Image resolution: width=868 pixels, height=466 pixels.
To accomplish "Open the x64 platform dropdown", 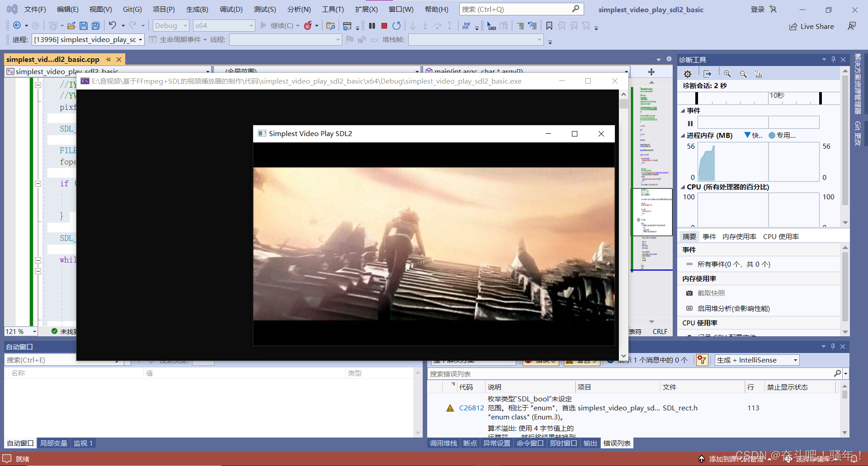I will point(224,26).
